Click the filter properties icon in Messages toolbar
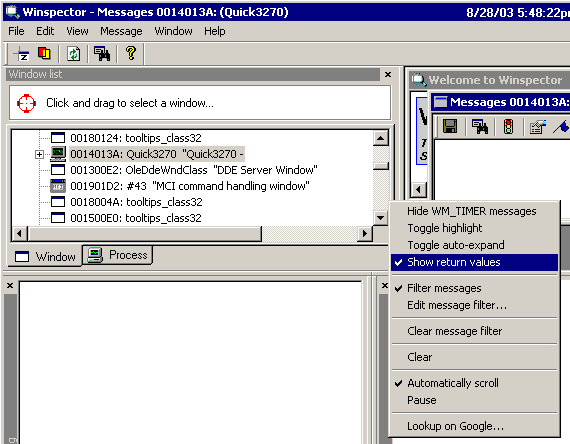The width and height of the screenshot is (570, 444). 538,127
